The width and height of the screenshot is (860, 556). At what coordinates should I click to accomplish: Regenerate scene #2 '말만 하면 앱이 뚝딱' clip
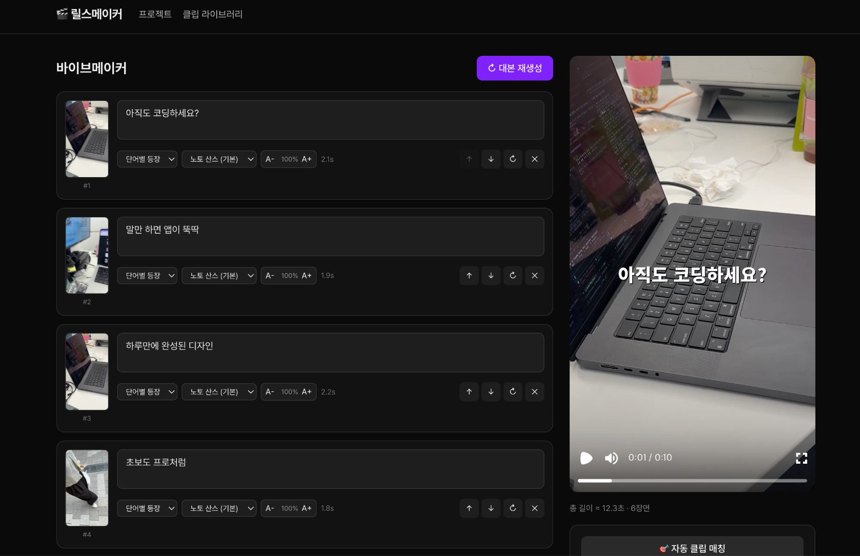(513, 275)
